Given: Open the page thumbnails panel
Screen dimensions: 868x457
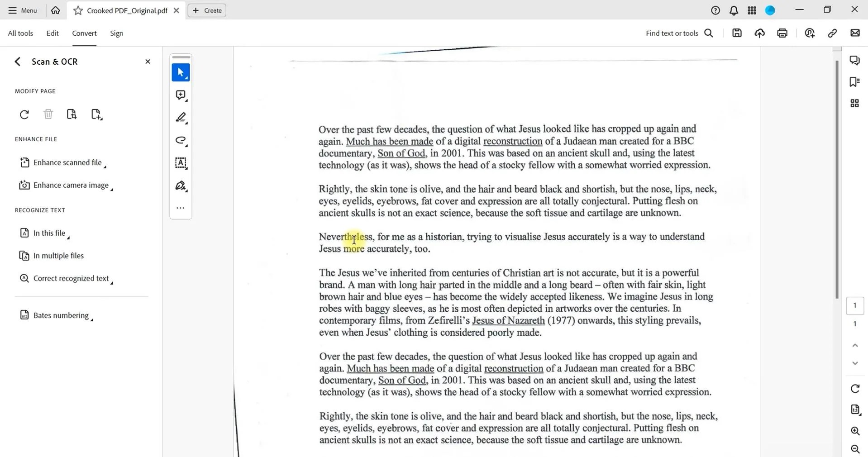Looking at the screenshot, I should (855, 103).
